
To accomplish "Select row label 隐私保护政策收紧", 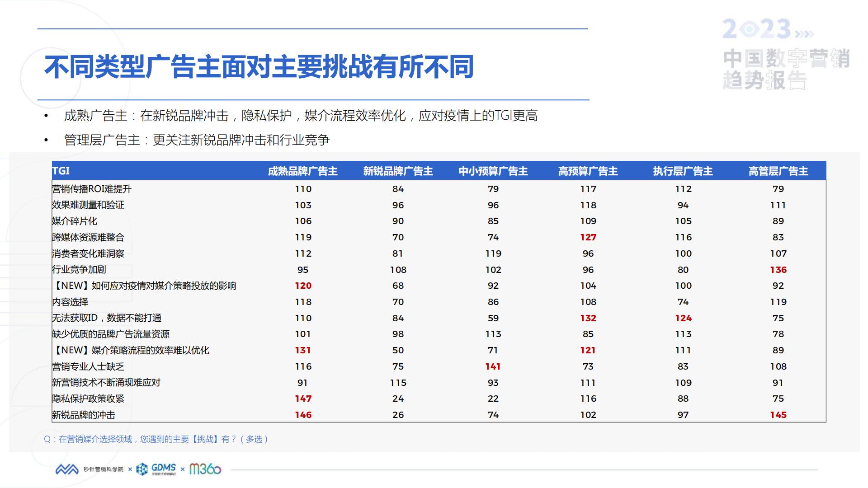I will [x=88, y=399].
